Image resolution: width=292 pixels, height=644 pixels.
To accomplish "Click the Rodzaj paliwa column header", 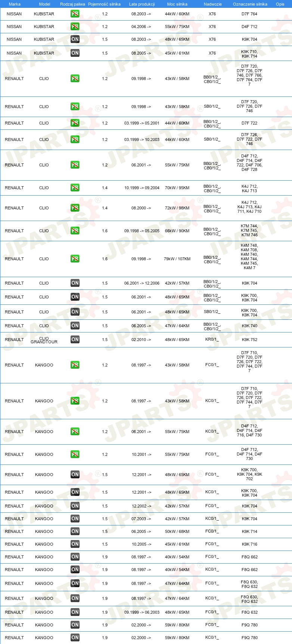I will pos(72,4).
